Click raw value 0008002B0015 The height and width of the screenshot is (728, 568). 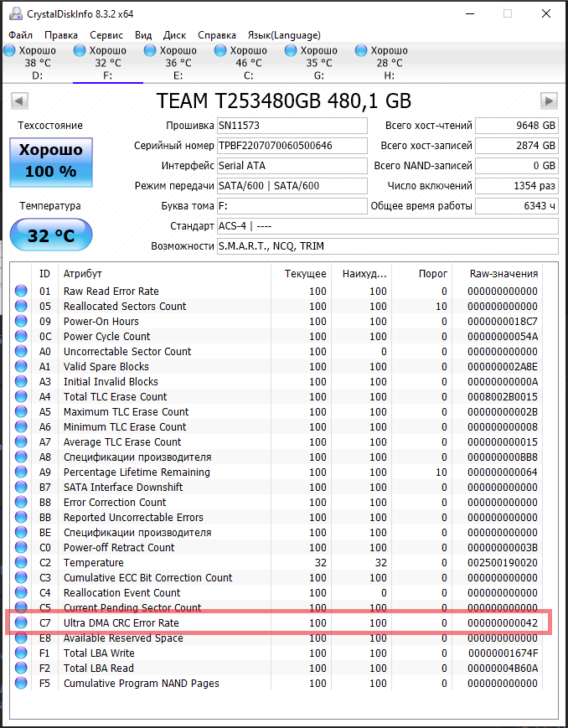pyautogui.click(x=503, y=397)
